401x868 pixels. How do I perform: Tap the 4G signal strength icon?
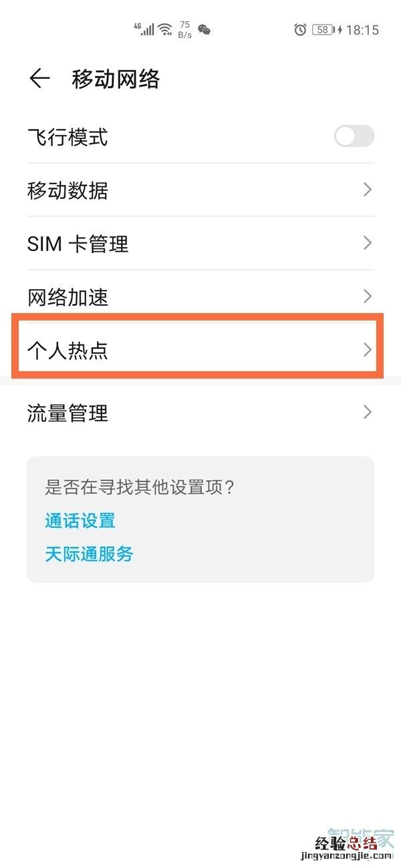(144, 29)
